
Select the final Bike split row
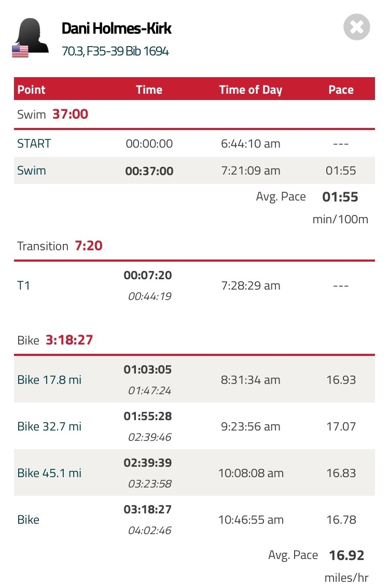[195, 520]
